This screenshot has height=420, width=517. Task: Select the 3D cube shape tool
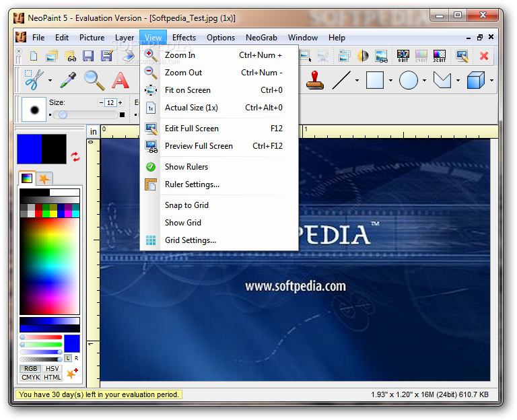[x=475, y=80]
